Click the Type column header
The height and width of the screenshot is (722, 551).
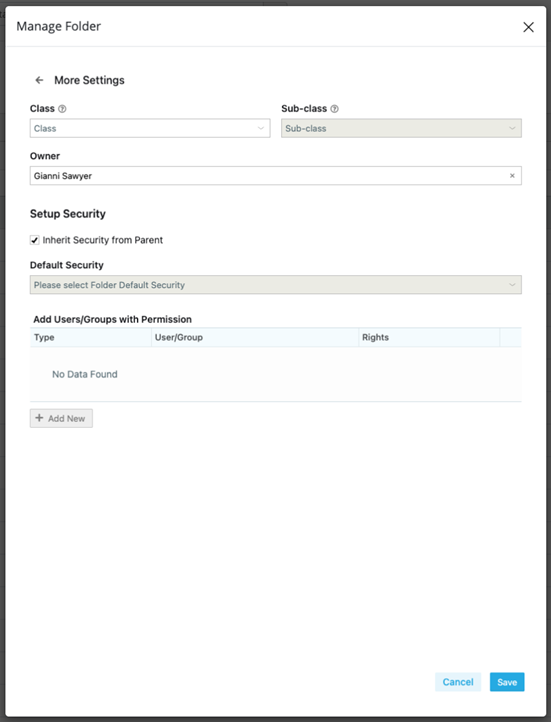click(x=91, y=338)
